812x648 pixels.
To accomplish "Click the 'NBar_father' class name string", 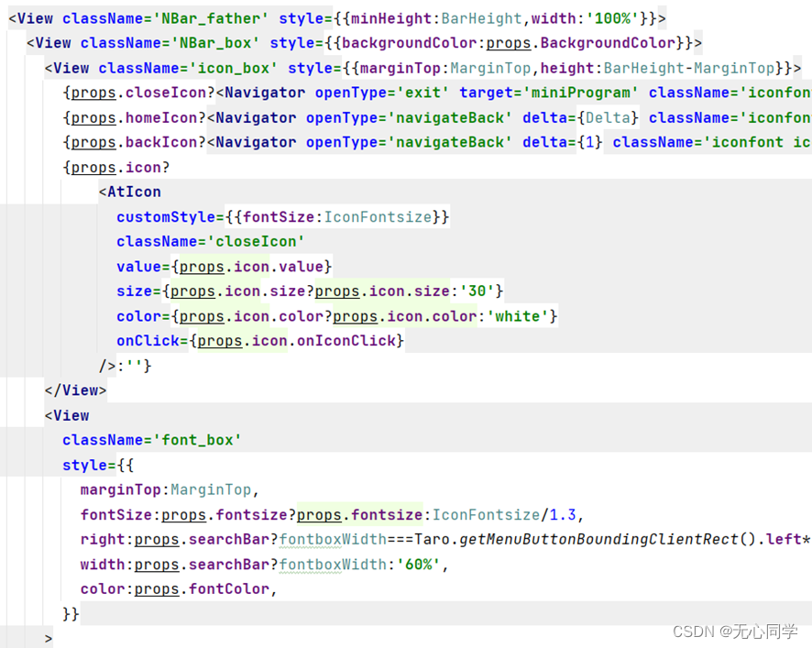I will pyautogui.click(x=211, y=18).
